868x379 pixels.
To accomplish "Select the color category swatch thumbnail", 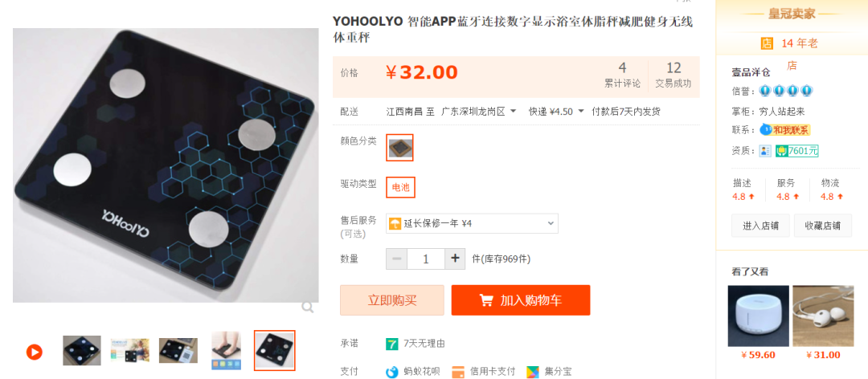I will (399, 148).
